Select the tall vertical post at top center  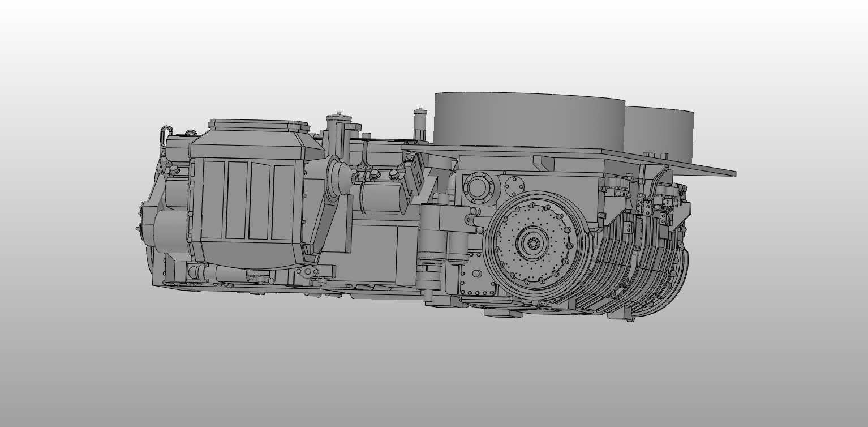tap(419, 122)
